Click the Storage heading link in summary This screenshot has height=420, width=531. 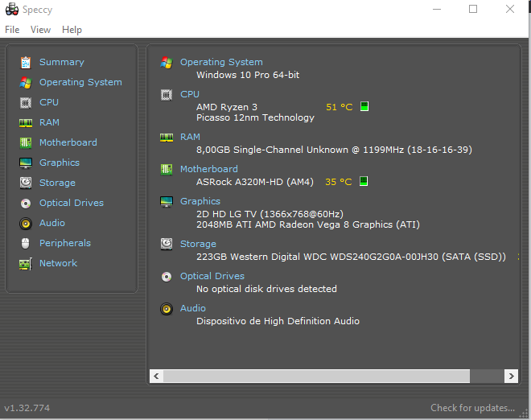tap(198, 244)
